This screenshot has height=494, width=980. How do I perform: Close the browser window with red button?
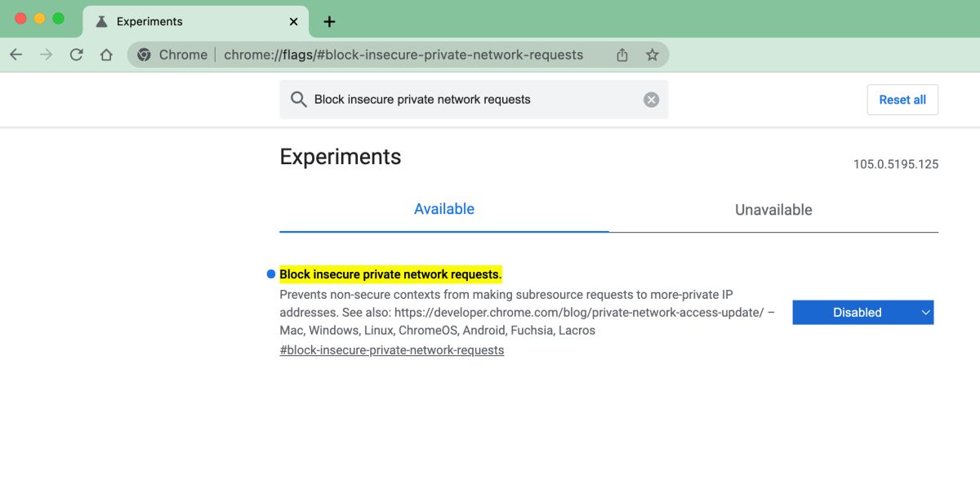tap(21, 18)
